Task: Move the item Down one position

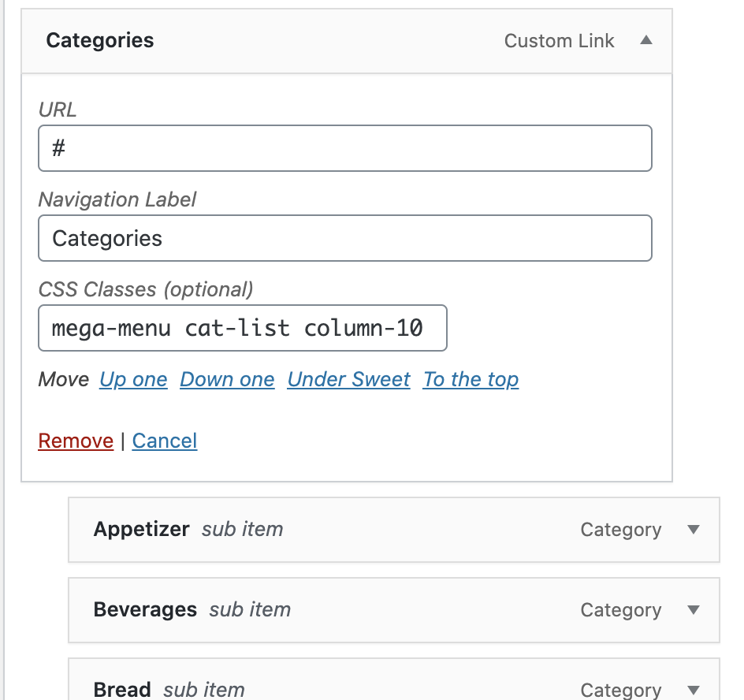Action: [x=227, y=379]
